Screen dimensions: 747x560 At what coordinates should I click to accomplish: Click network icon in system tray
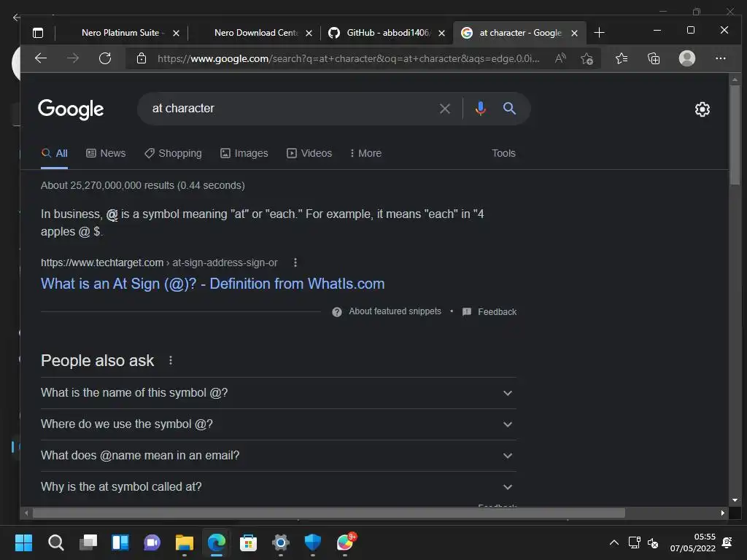tap(634, 542)
